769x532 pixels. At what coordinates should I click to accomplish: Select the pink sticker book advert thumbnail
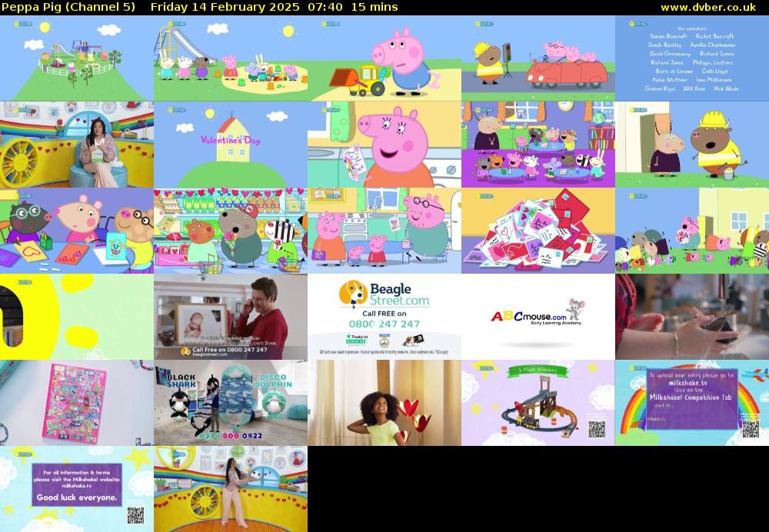pyautogui.click(x=76, y=403)
